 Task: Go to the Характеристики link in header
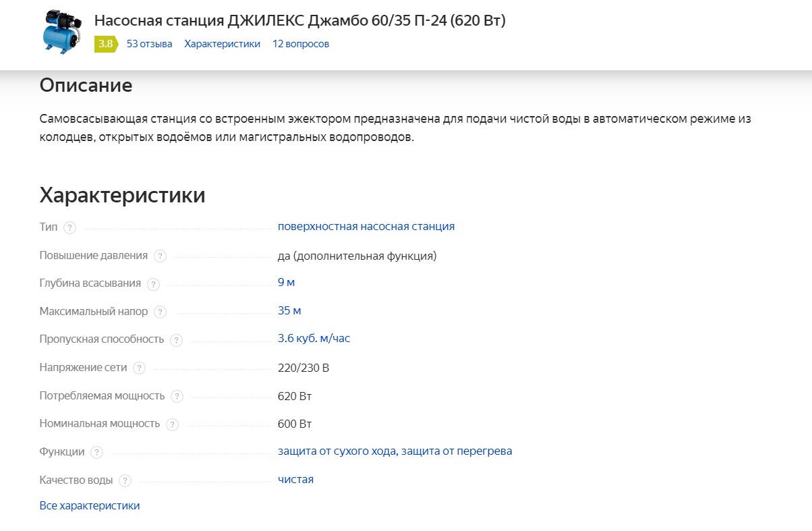coord(223,44)
